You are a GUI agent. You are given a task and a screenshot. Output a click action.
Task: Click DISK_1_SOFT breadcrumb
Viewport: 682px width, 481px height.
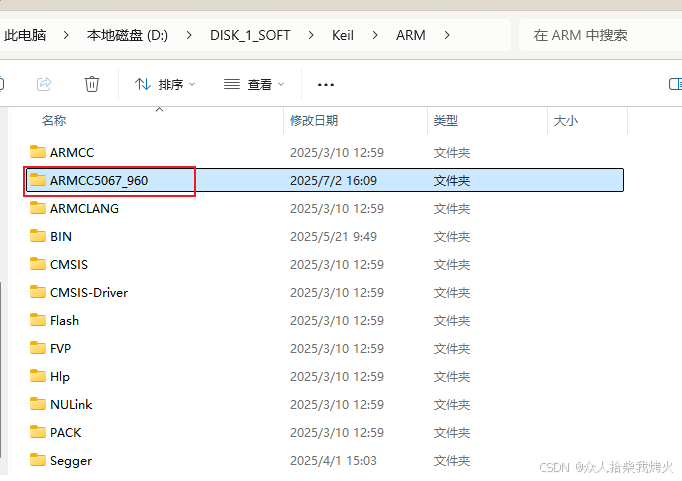tap(250, 35)
